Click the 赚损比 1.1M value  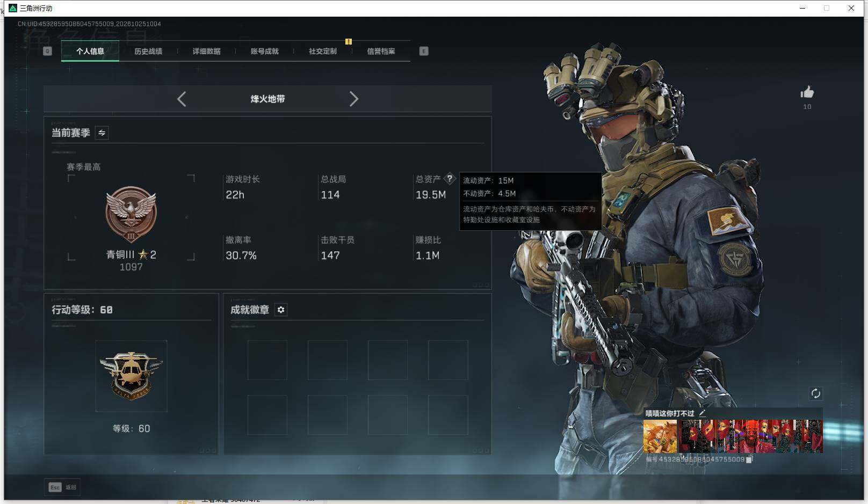(428, 255)
